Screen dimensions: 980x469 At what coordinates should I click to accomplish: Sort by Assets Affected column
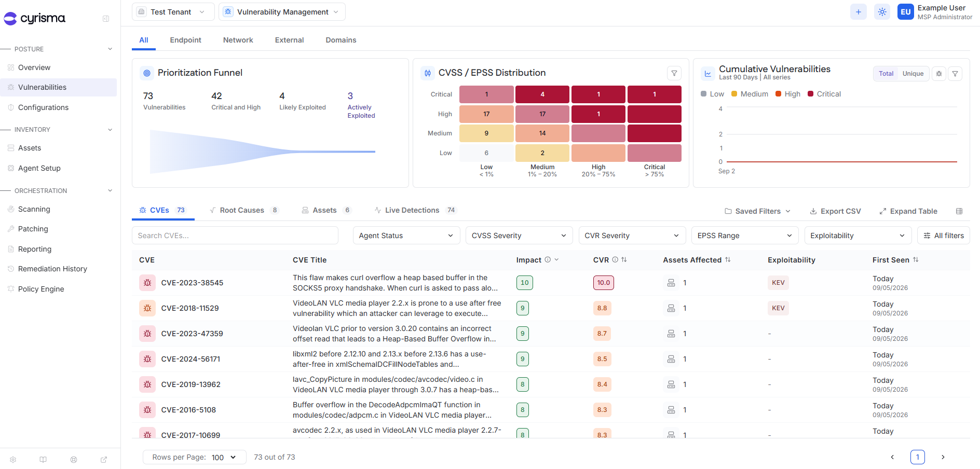728,260
